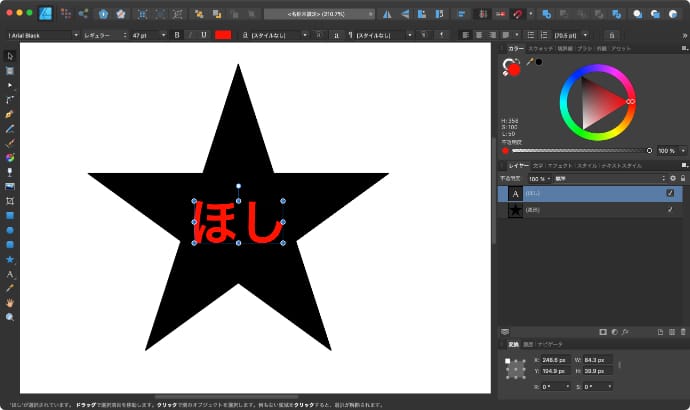Screen dimensions: 690x410
Task: Open the エフェクト tab in layers panel
Action: pyautogui.click(x=559, y=165)
